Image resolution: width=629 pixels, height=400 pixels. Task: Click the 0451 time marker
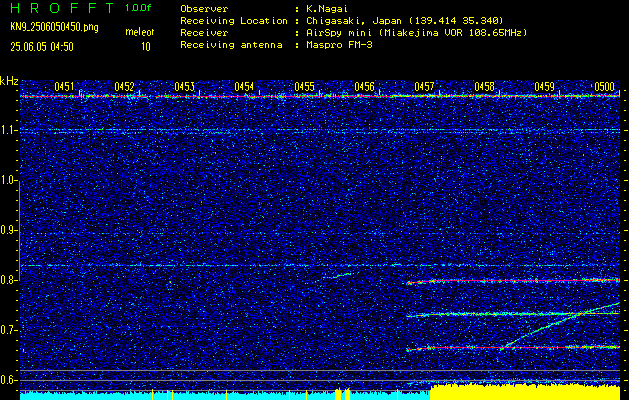click(x=64, y=86)
